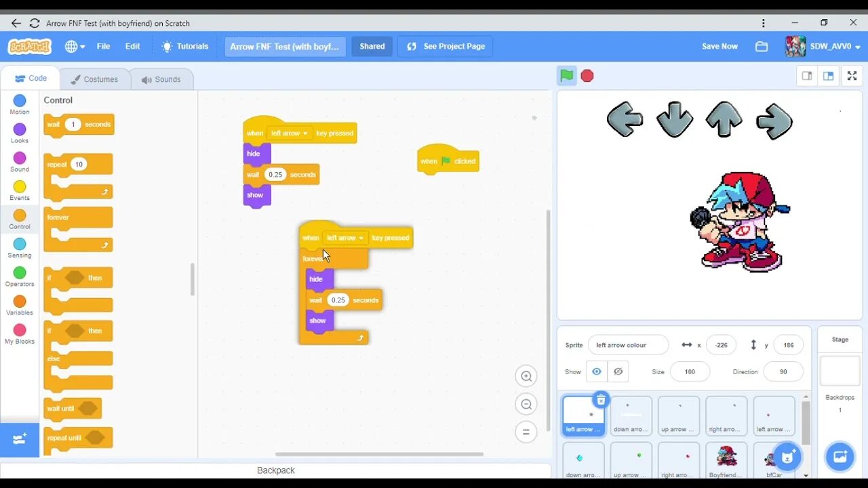Click the sprite Size field
Screen dimensions: 868x488
point(690,371)
